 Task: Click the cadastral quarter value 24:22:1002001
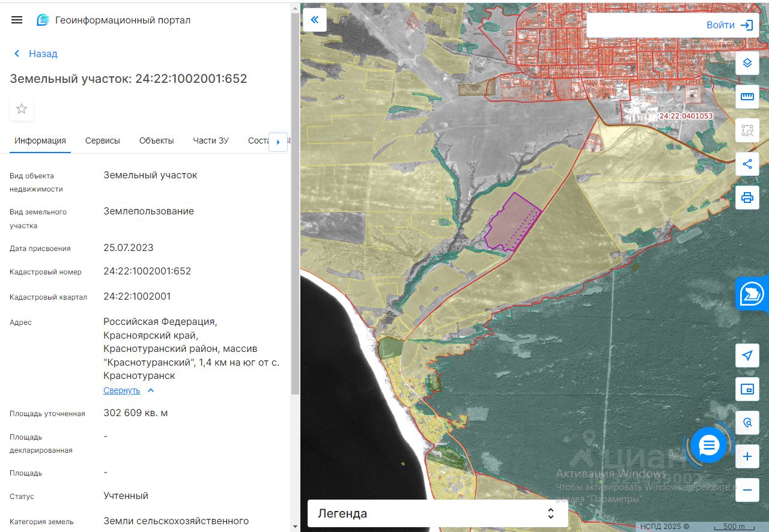tap(137, 296)
